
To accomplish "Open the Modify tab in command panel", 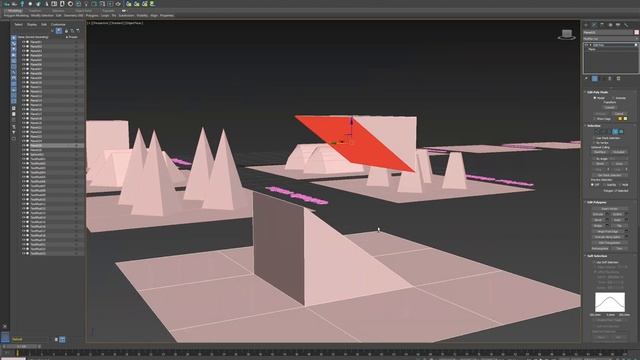I will pos(594,25).
